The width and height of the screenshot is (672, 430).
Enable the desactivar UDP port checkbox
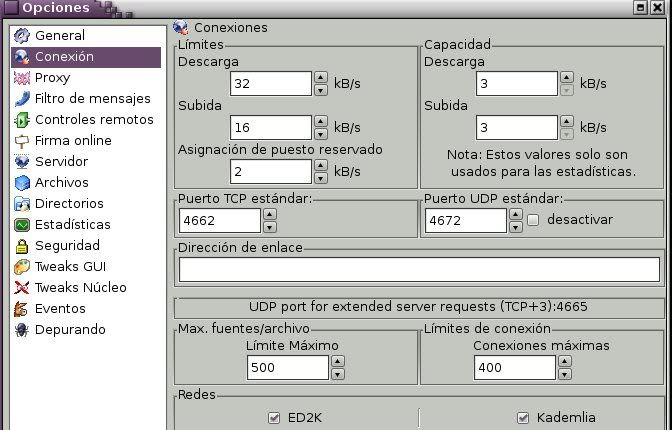tap(533, 220)
